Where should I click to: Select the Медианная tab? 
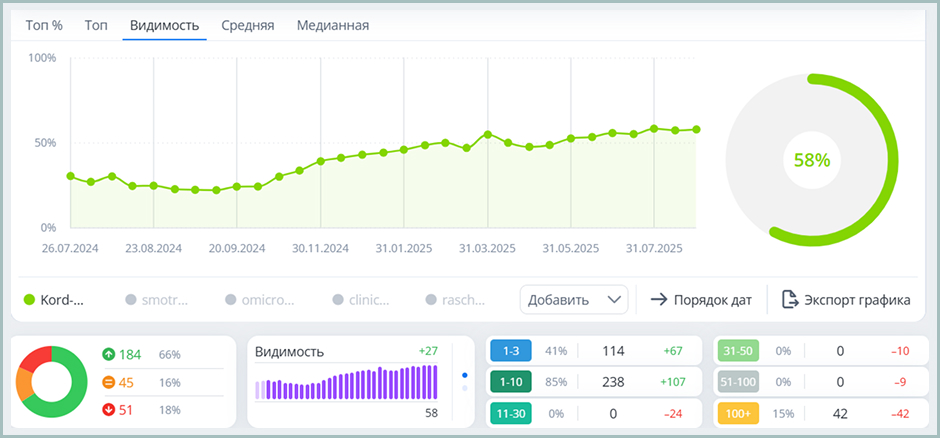(332, 25)
